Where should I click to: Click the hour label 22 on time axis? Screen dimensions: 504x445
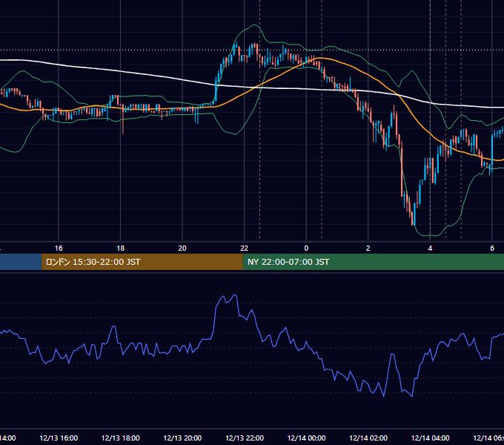click(x=245, y=248)
